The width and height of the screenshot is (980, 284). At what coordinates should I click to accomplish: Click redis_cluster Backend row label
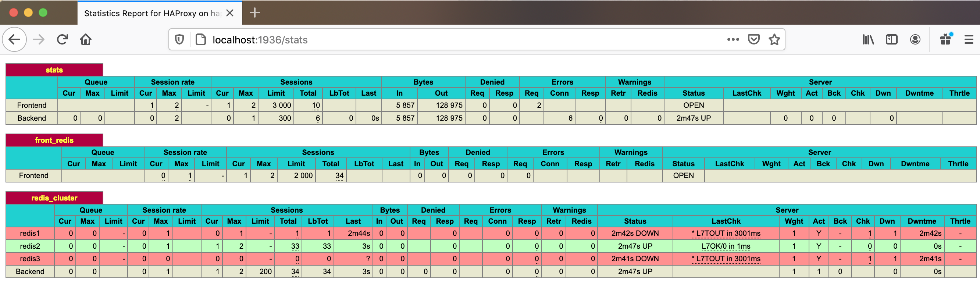30,272
